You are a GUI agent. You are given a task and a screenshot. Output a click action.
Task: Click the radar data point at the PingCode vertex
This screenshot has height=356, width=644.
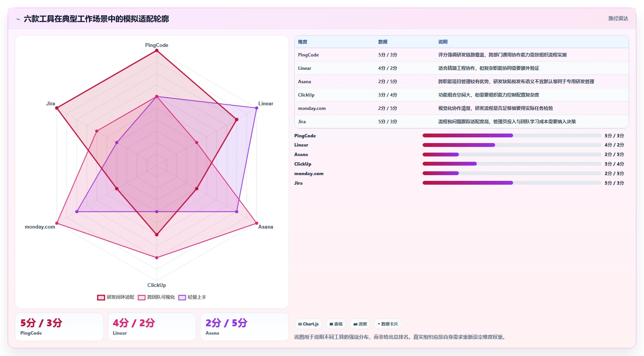point(157,50)
